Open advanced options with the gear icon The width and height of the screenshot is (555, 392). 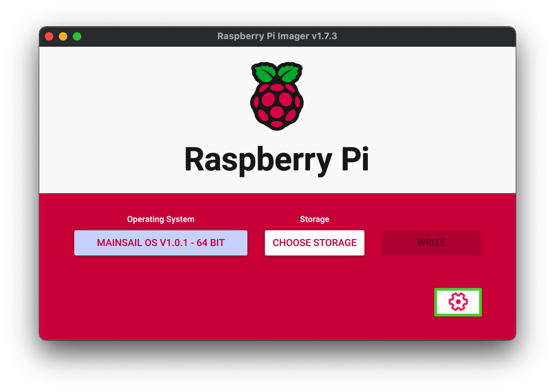click(x=458, y=302)
